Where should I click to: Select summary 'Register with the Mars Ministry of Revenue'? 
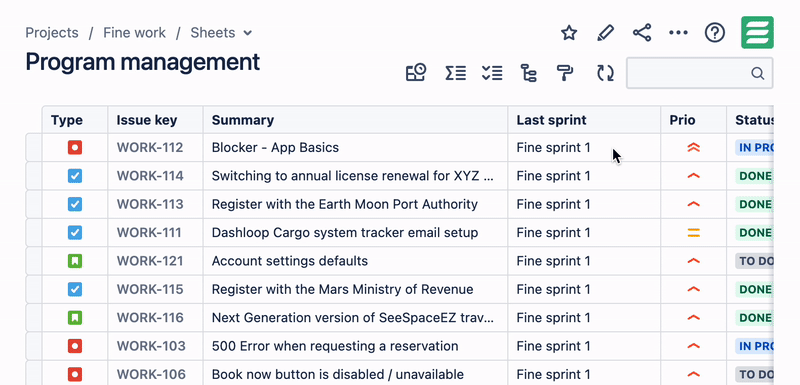[x=342, y=290]
